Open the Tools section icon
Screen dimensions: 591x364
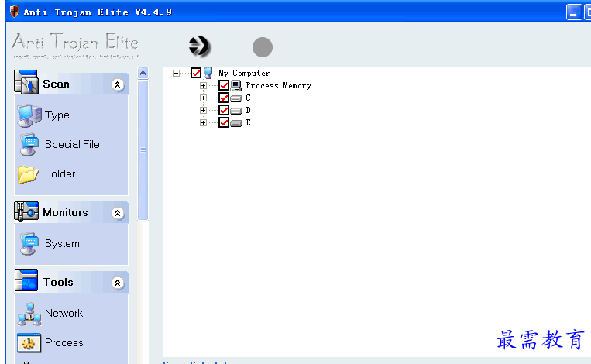point(26,280)
